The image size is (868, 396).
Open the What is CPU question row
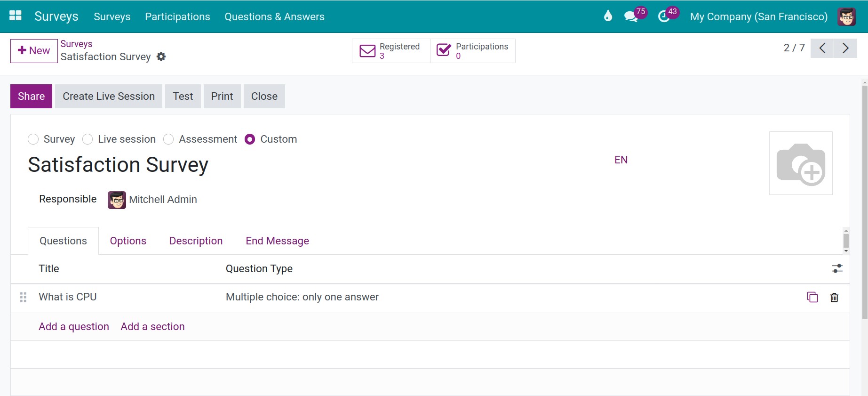[430, 298]
